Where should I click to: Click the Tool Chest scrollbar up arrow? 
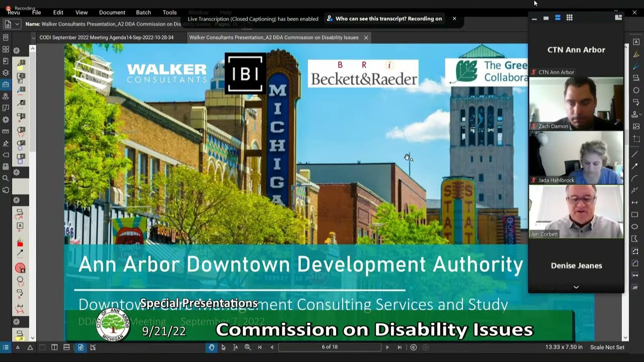coord(33,49)
